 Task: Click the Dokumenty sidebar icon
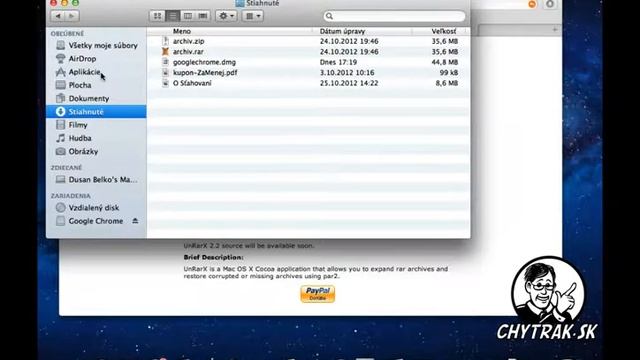pos(60,98)
